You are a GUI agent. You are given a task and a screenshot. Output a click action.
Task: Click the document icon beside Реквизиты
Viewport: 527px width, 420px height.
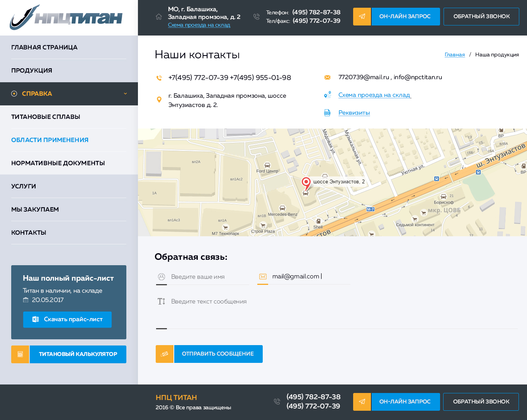tap(327, 113)
